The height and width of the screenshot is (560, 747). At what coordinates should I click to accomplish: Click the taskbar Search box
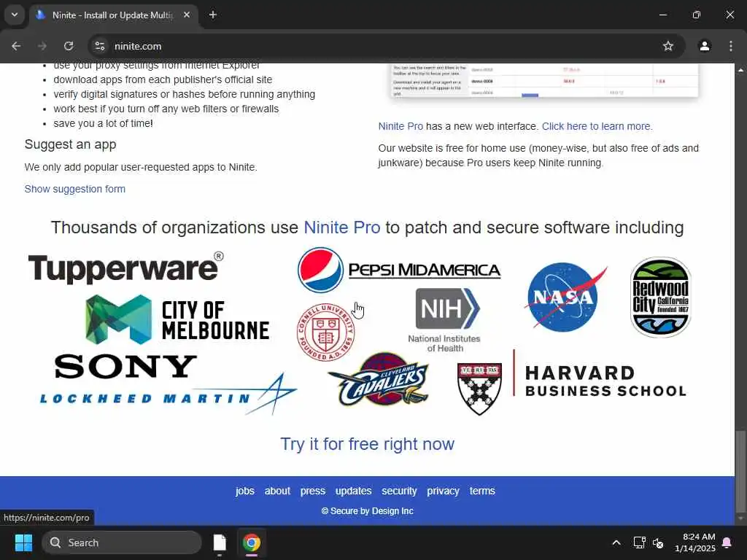coord(122,542)
